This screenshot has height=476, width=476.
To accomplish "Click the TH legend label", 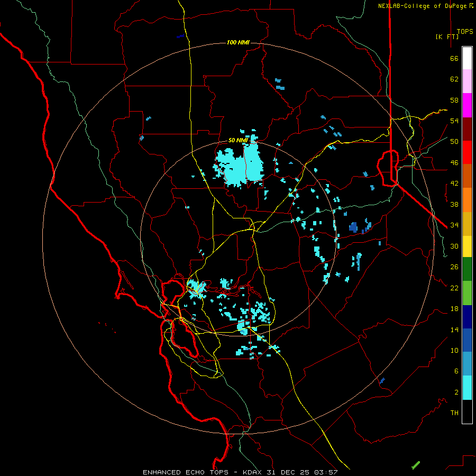I will click(454, 413).
